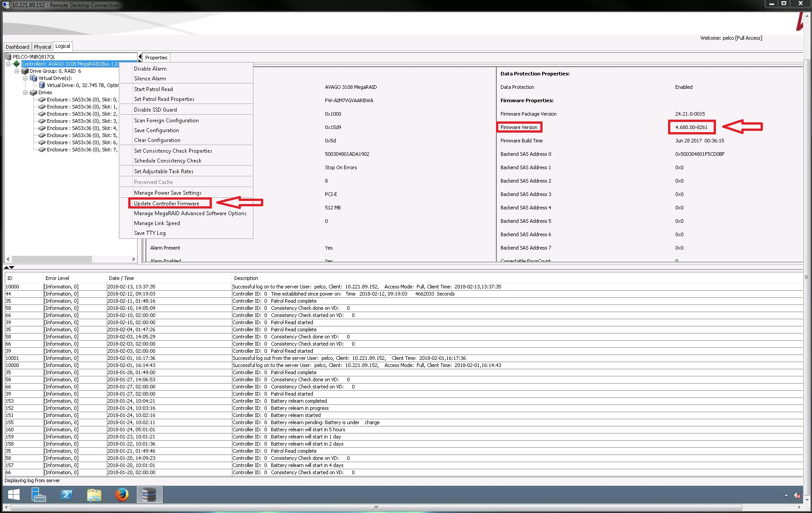812x513 pixels.
Task: Click the muted speaker tray icon
Action: tap(797, 495)
